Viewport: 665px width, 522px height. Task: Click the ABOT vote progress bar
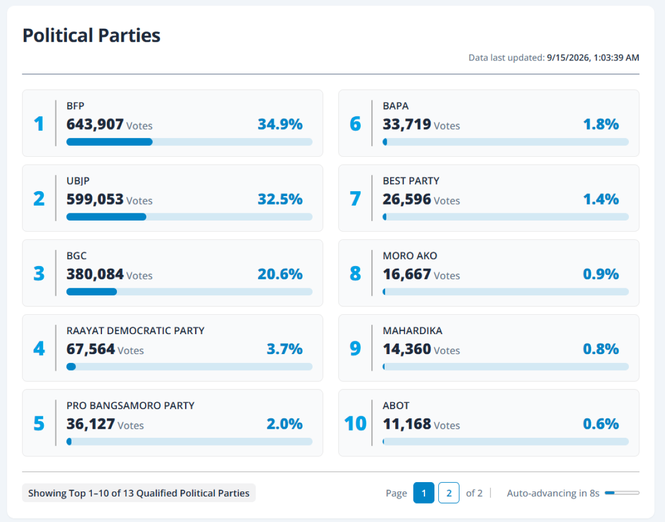click(506, 441)
